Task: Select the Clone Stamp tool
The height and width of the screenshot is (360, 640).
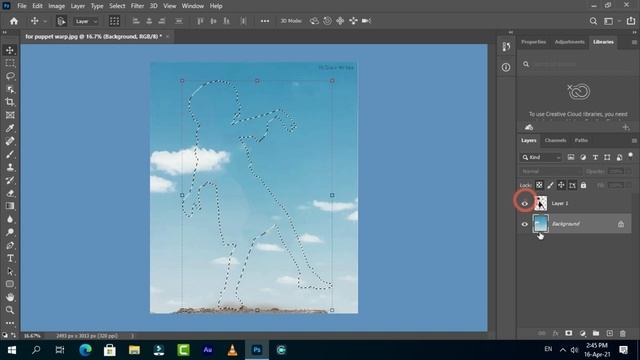Action: click(10, 167)
